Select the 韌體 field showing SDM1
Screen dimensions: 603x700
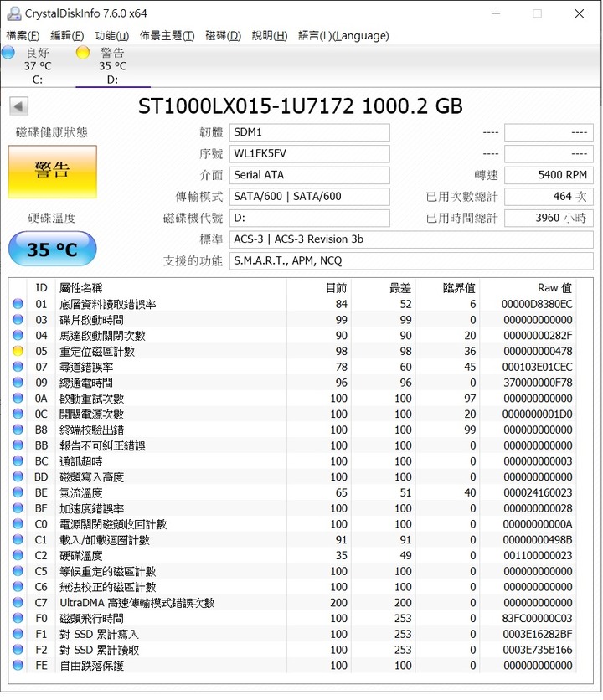point(310,132)
